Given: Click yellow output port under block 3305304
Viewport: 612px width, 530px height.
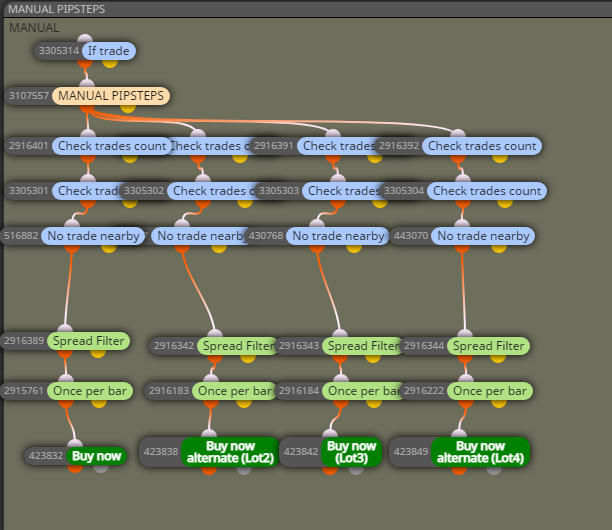Looking at the screenshot, I should tap(505, 203).
